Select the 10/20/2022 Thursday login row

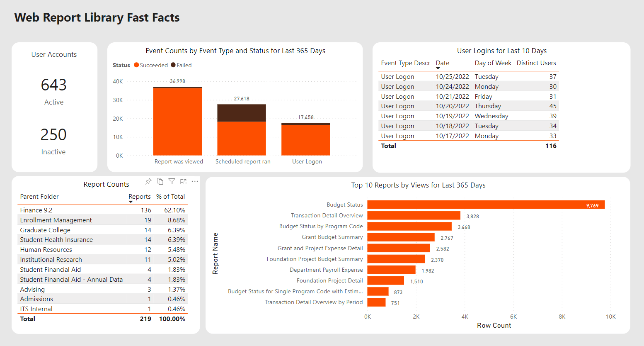pyautogui.click(x=468, y=106)
